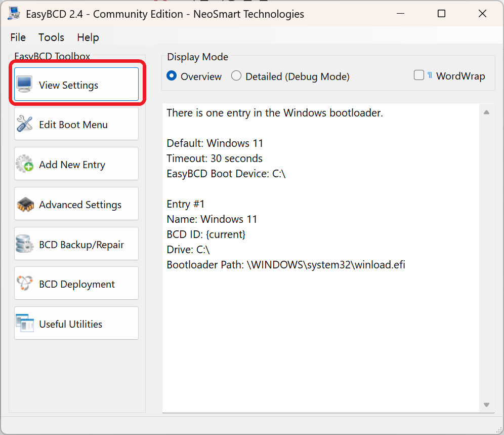The height and width of the screenshot is (435, 504).
Task: Enable the WordWrap checkbox
Action: coord(419,75)
